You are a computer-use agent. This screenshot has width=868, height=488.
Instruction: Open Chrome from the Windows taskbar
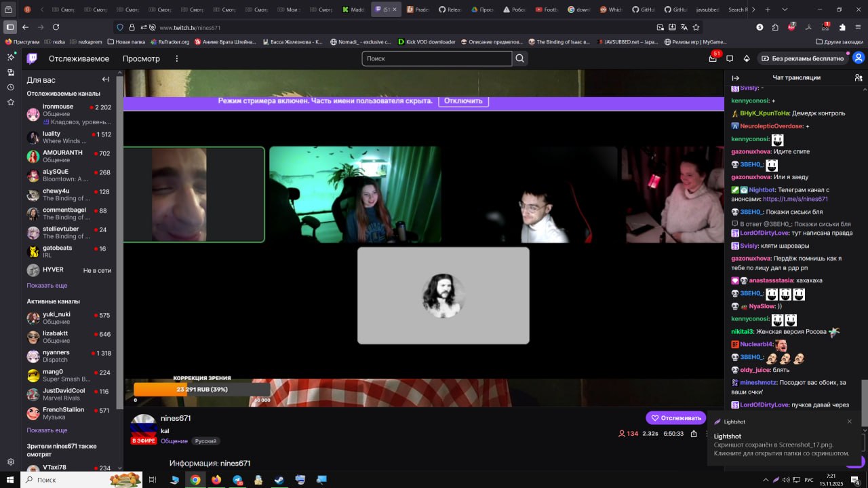pyautogui.click(x=195, y=480)
